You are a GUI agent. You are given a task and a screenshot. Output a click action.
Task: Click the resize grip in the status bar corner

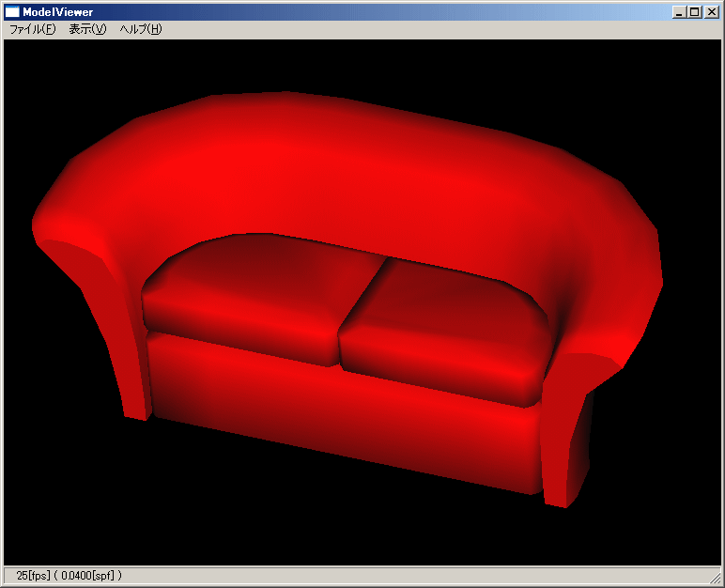(716, 578)
